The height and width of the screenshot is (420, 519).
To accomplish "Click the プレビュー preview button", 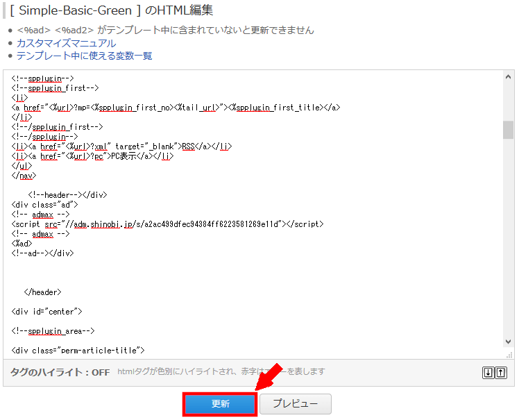I will [296, 404].
